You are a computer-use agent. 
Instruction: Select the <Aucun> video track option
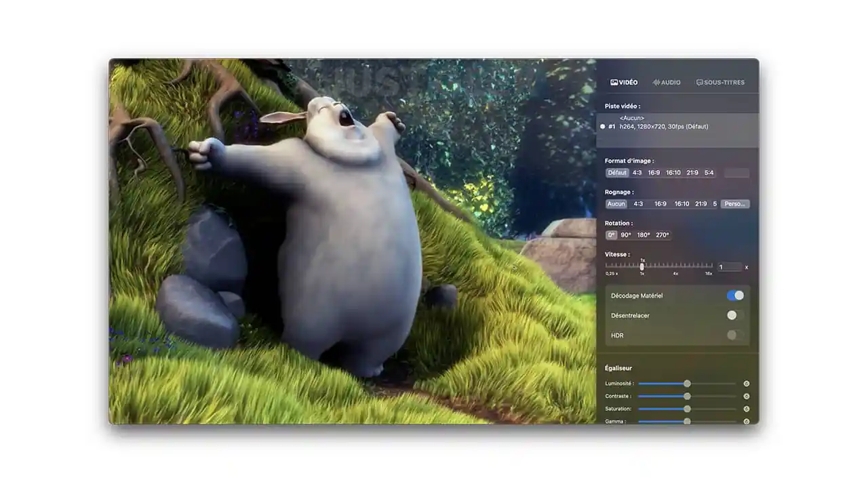[632, 118]
